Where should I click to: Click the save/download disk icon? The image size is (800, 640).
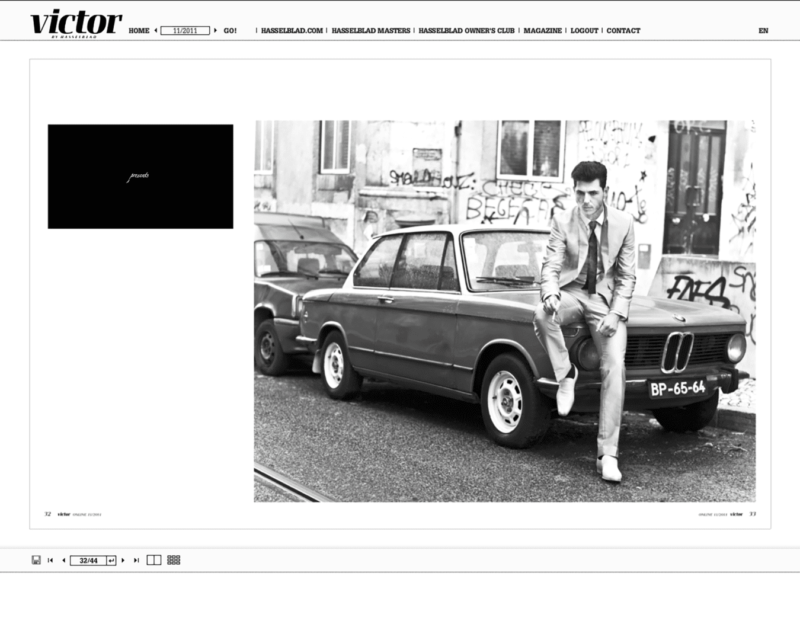click(x=36, y=560)
